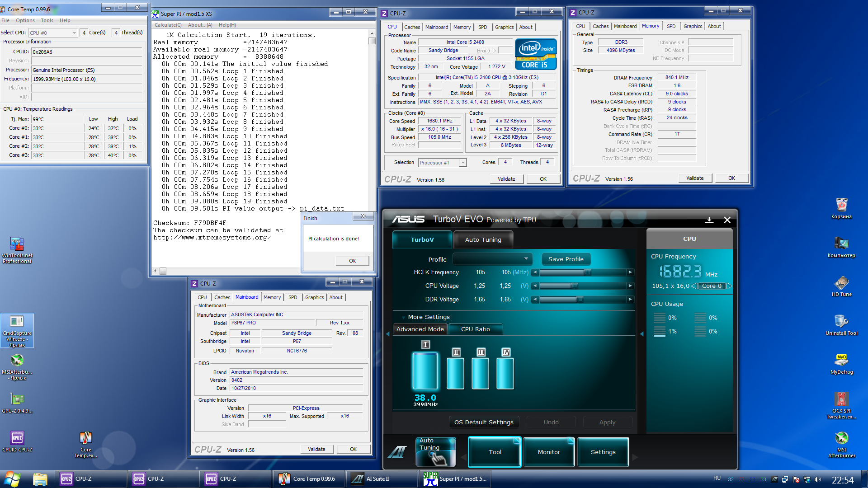Click the network tray icon
Screen dimensions: 868x488
coord(807,479)
